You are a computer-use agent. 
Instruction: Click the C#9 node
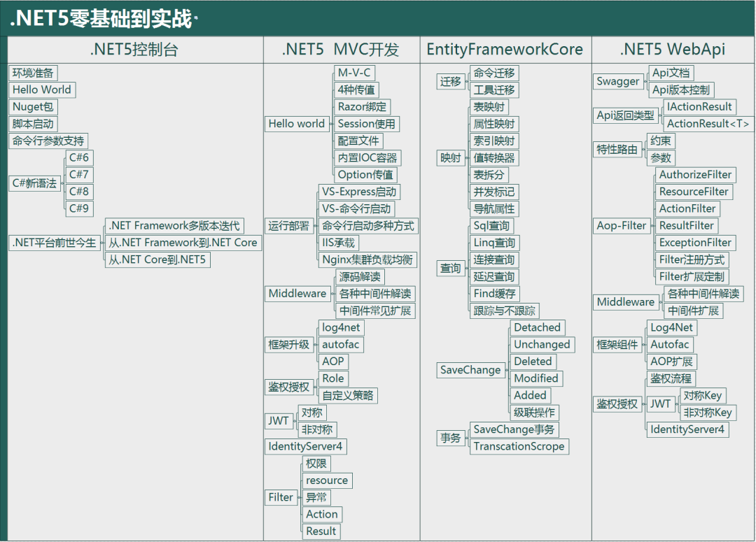point(79,208)
